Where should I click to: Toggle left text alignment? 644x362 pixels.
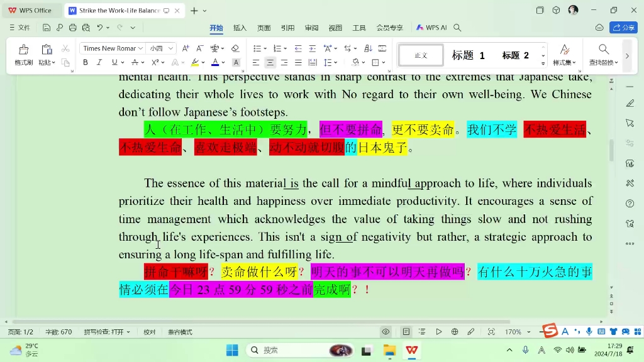tap(256, 62)
